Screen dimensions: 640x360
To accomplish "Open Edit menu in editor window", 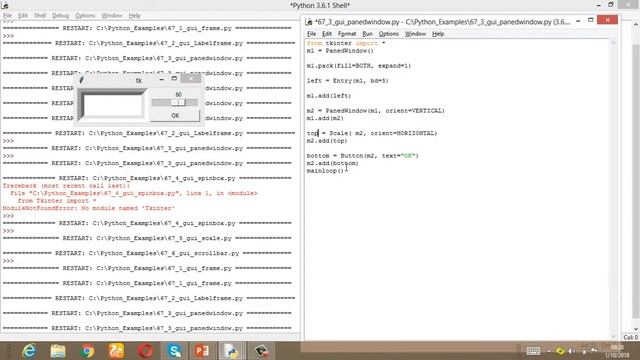I will (x=327, y=34).
